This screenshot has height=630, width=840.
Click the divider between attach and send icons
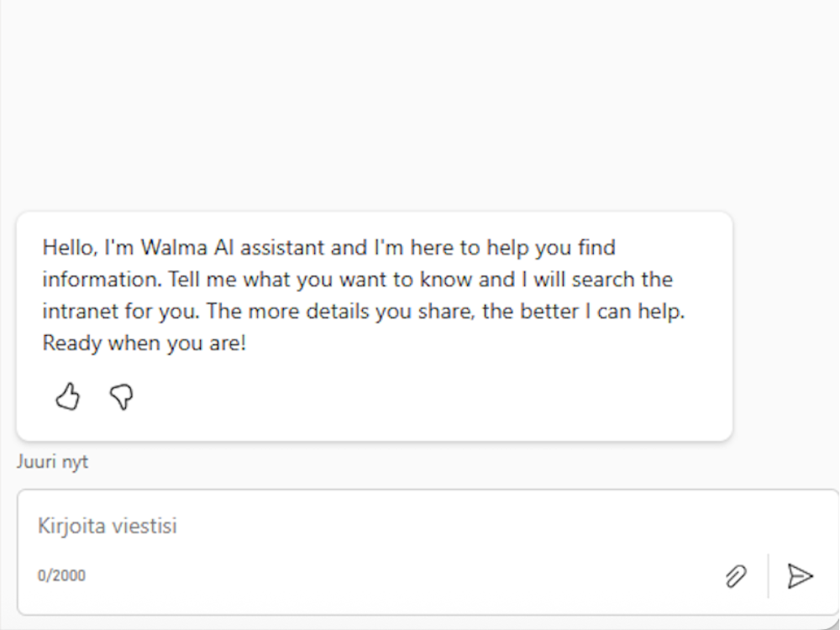pos(768,575)
